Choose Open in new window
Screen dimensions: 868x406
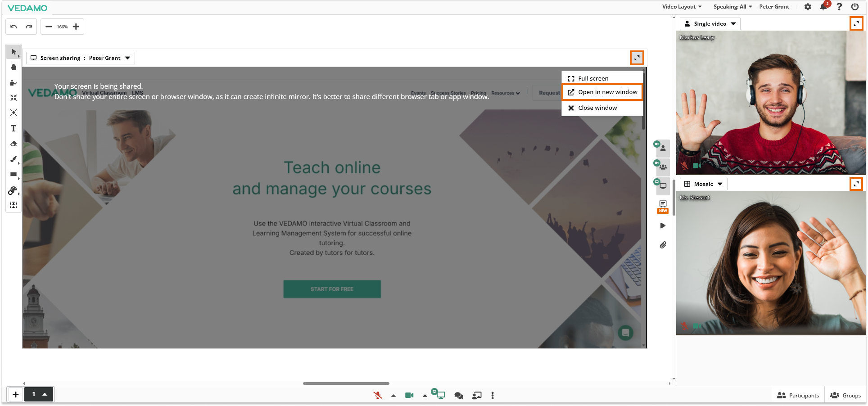click(602, 92)
